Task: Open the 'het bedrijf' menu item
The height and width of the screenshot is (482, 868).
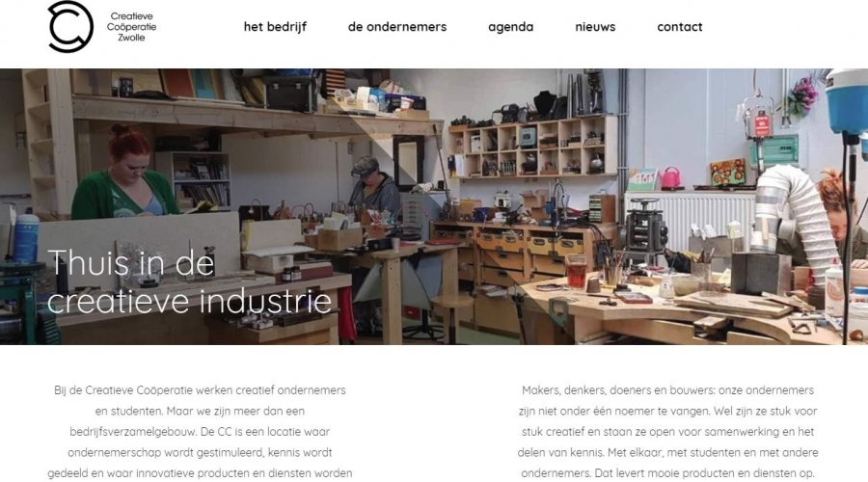Action: tap(275, 27)
